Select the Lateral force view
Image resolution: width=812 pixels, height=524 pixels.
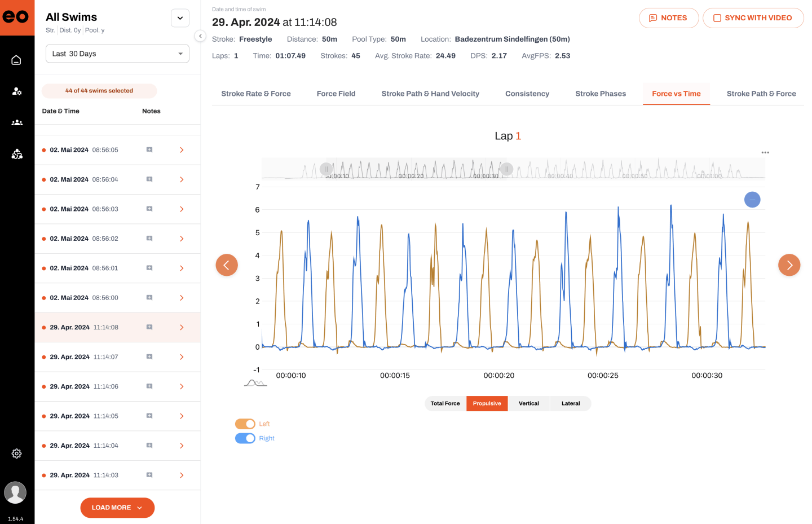pos(571,403)
